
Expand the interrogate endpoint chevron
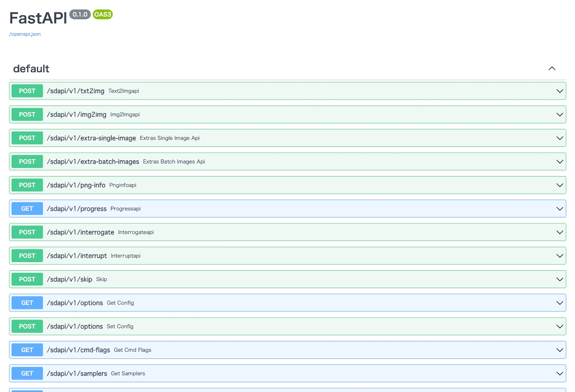559,232
